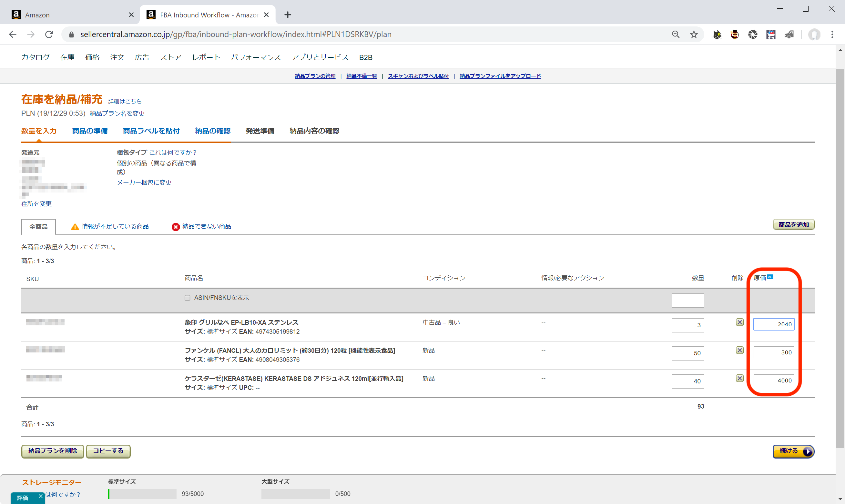This screenshot has height=504, width=845.
Task: Close the FBA Inbound Workflow tab
Action: coord(267,15)
